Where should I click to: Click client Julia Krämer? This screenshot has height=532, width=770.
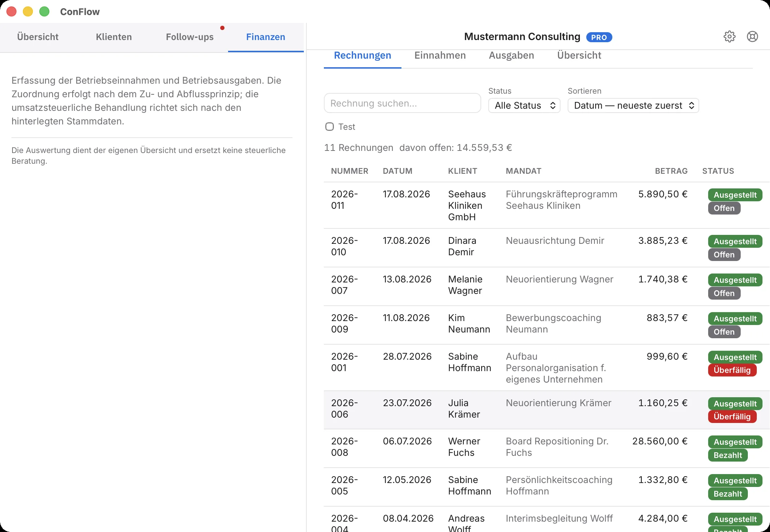(x=464, y=409)
